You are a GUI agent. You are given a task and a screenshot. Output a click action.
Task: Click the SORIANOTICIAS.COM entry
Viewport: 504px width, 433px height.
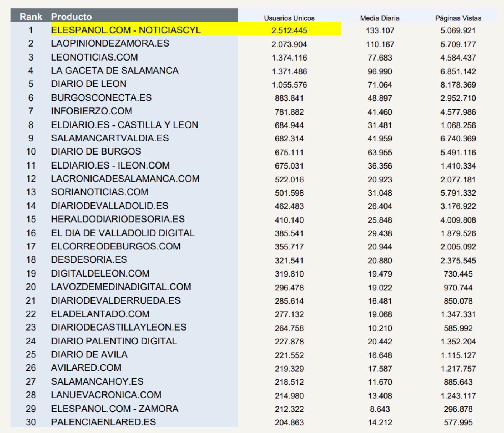coord(100,192)
